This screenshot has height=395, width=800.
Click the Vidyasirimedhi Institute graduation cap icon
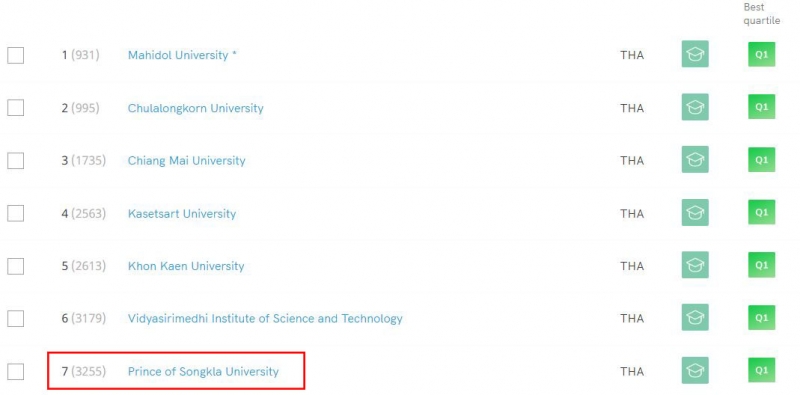[x=695, y=317]
